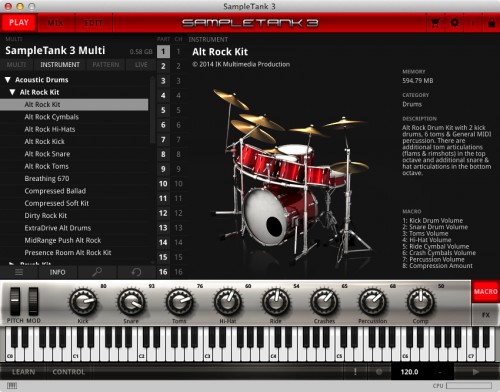Viewport: 500px width, 392px height.
Task: Switch to the PLAY page
Action: pos(19,23)
